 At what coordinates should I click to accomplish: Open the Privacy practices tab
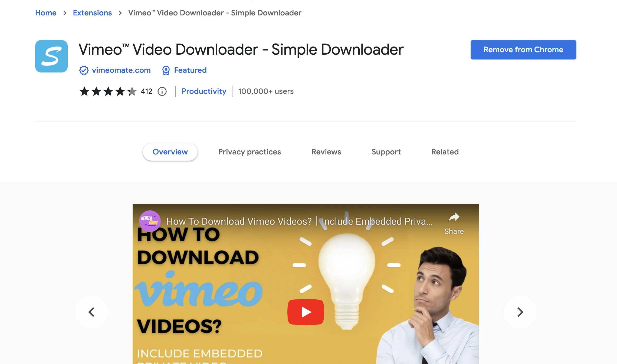[249, 152]
